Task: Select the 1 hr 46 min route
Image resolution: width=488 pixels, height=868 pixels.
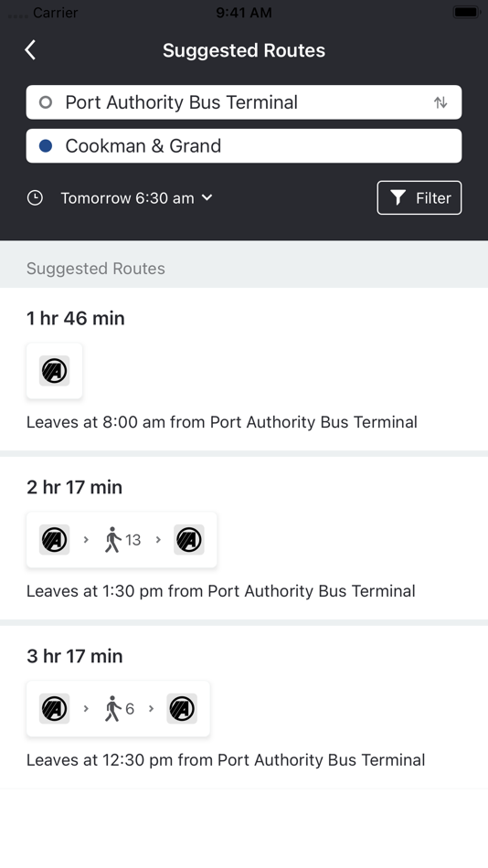Action: pyautogui.click(x=244, y=369)
